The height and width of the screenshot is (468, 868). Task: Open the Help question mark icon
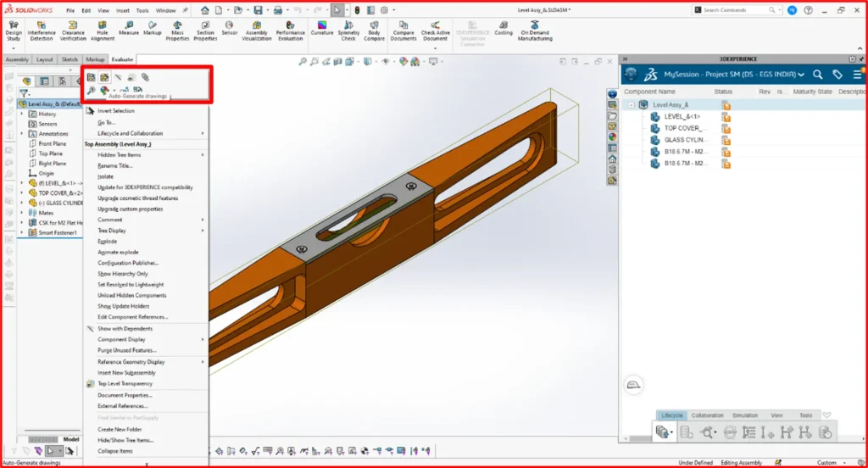[808, 10]
